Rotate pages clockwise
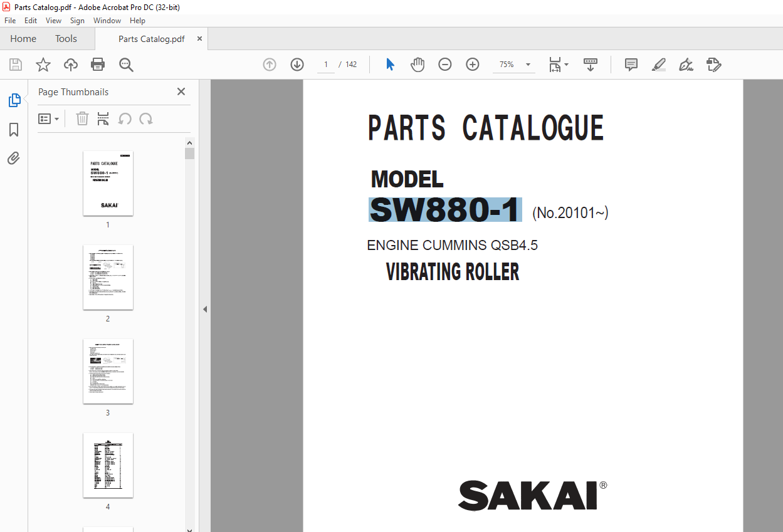 (146, 119)
